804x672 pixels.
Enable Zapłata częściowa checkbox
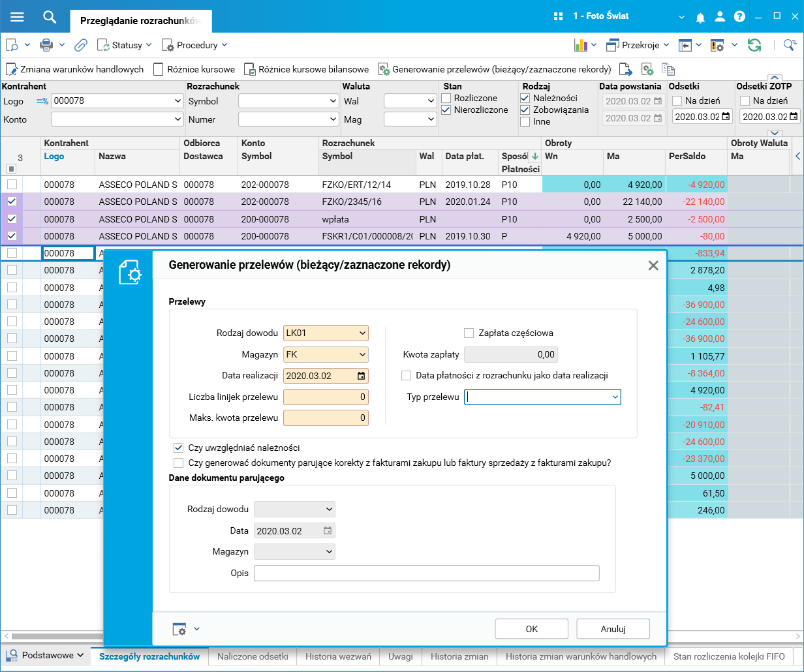(469, 333)
